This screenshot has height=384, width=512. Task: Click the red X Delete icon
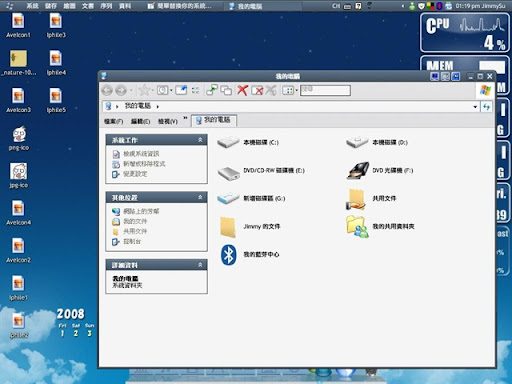243,90
